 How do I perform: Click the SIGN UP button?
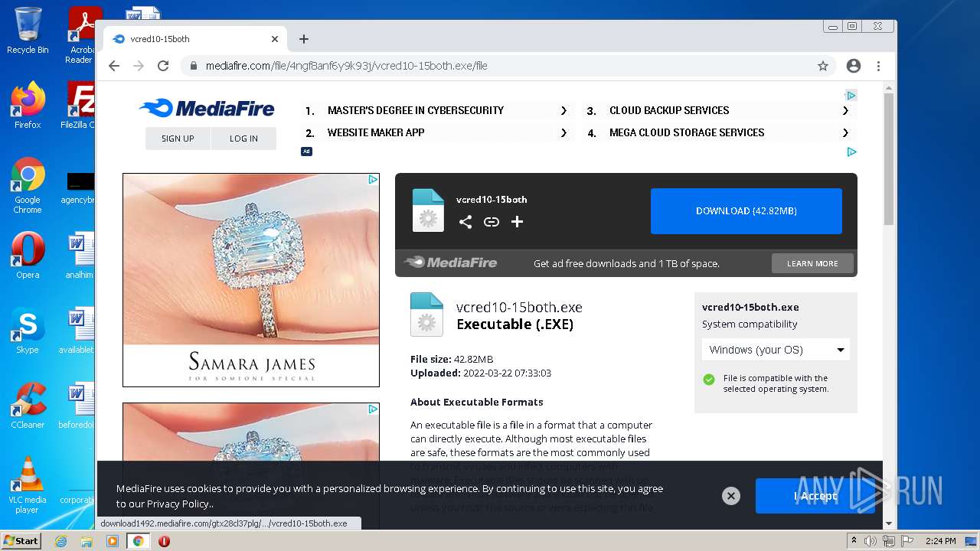point(178,139)
